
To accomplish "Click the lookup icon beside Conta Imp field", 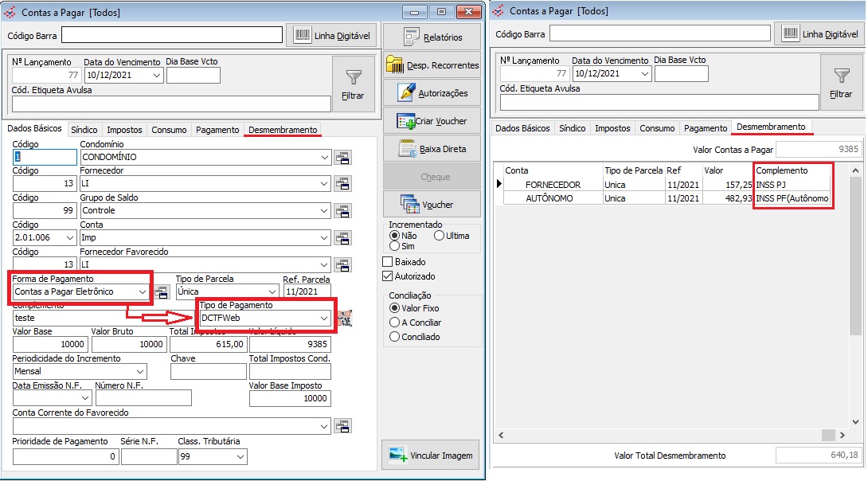I will click(342, 238).
